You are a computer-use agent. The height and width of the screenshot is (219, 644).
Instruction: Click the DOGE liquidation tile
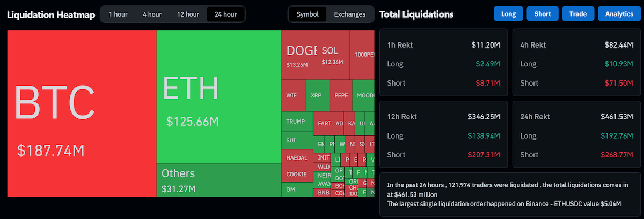click(x=299, y=55)
